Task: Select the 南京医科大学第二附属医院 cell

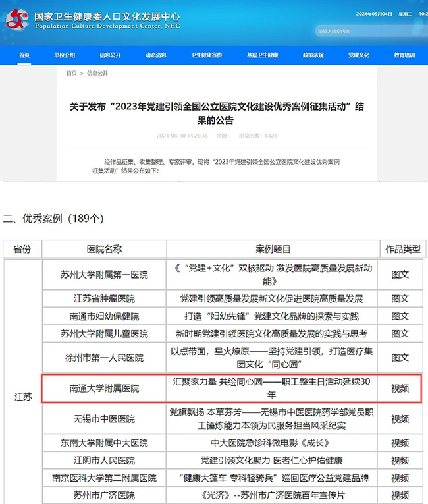Action: point(104,478)
